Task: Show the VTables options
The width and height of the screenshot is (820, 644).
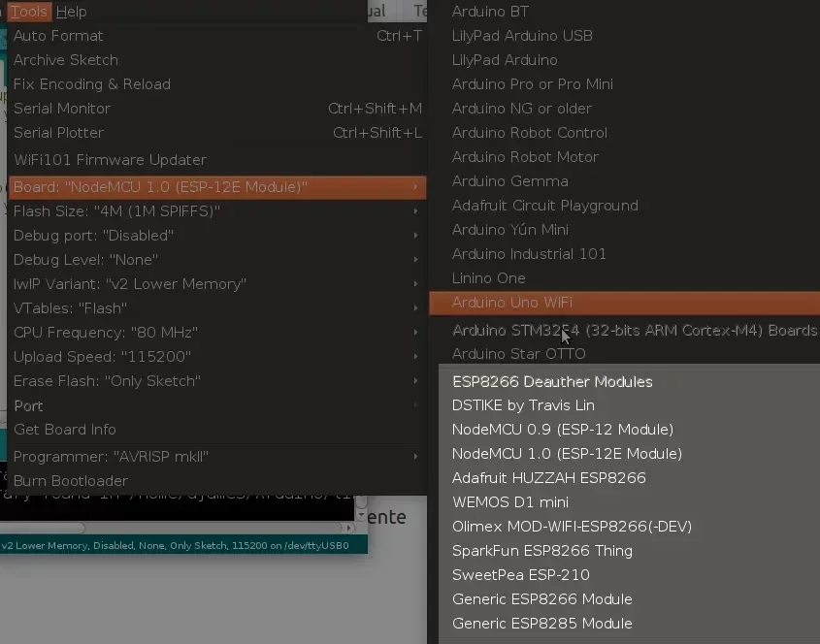Action: coord(217,307)
